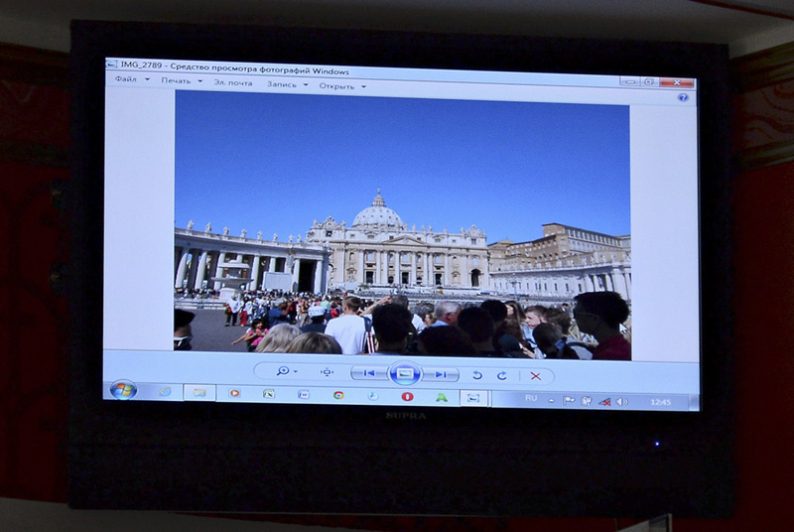
Task: Rotate the photo clockwise
Action: pyautogui.click(x=502, y=375)
